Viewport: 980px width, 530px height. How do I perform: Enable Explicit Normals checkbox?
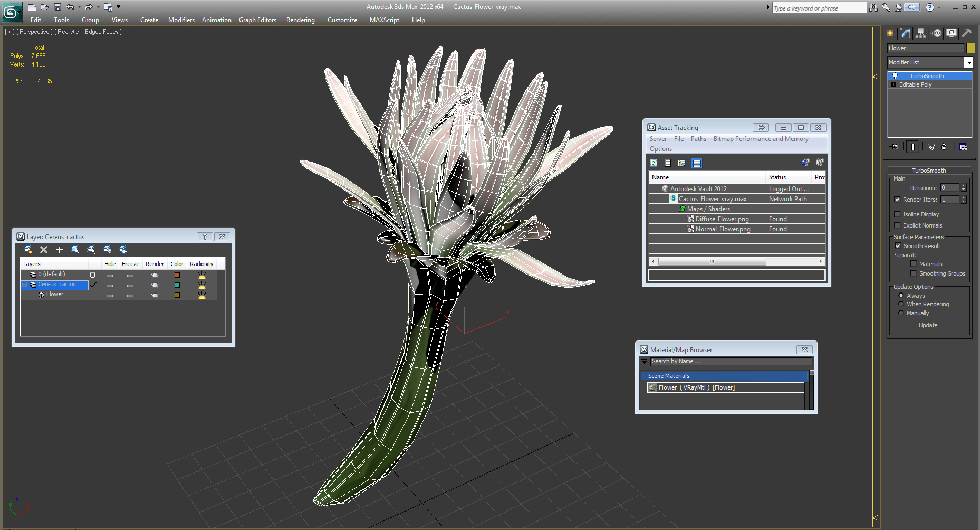897,225
